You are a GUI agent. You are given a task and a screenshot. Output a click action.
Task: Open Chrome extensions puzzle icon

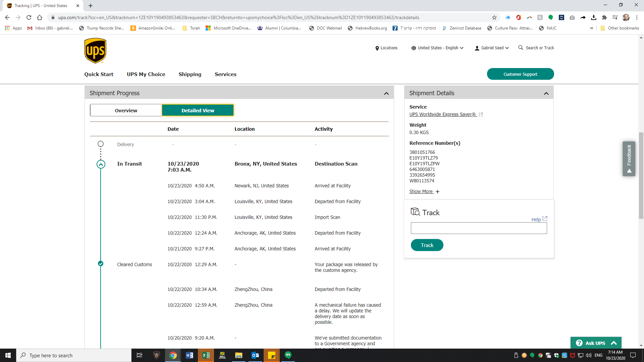click(604, 17)
